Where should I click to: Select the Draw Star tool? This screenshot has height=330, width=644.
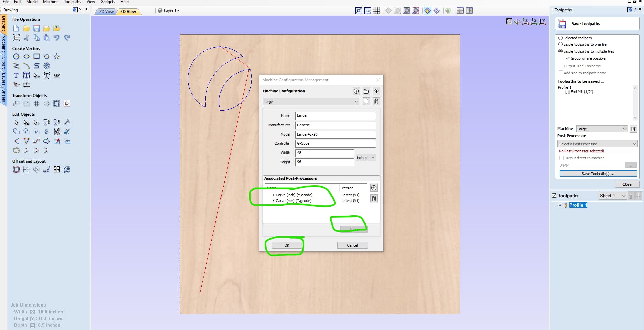coord(56,56)
